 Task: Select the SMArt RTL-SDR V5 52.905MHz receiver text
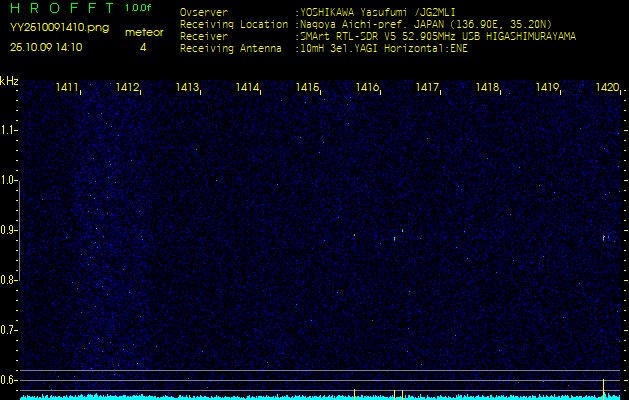[438, 37]
